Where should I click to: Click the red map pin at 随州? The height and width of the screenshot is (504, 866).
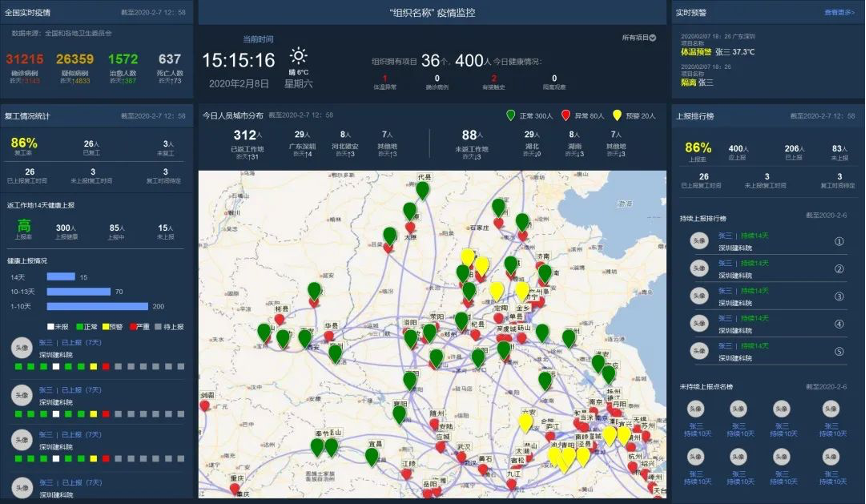pos(435,423)
